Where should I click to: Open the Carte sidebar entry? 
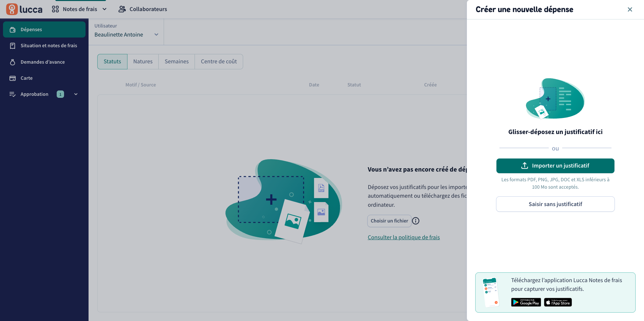[44, 78]
